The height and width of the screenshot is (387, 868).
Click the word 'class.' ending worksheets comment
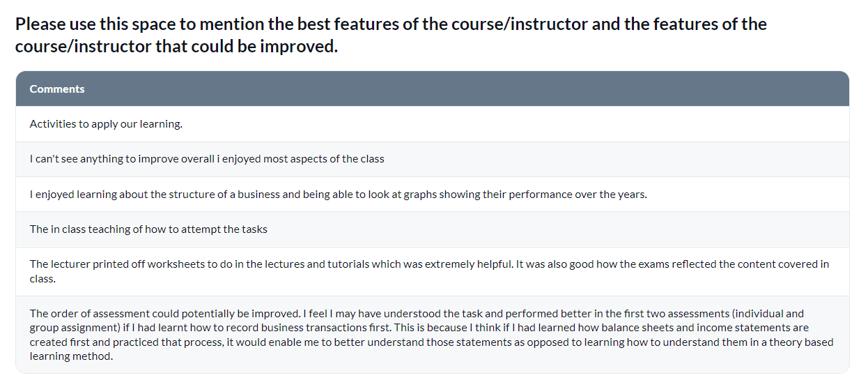click(42, 278)
